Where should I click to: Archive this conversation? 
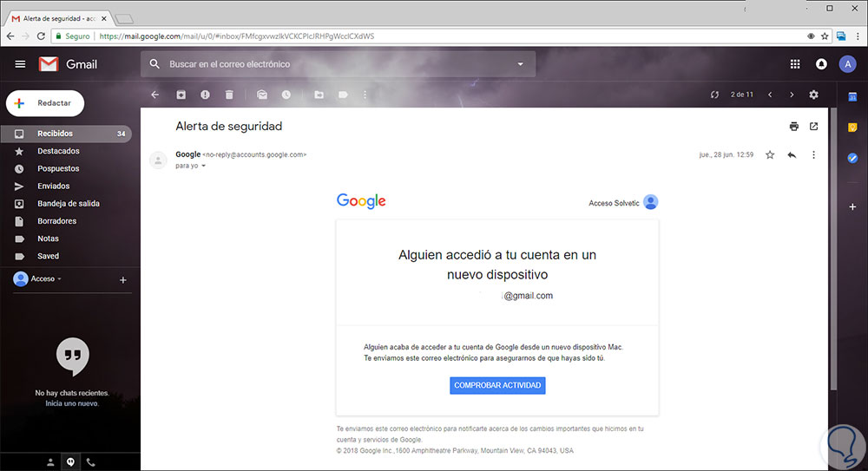(x=181, y=95)
